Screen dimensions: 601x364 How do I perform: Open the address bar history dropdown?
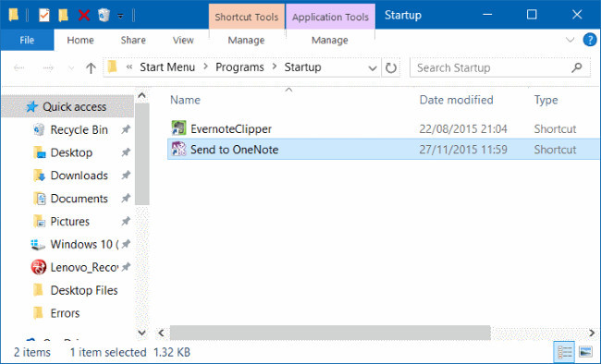click(x=373, y=68)
